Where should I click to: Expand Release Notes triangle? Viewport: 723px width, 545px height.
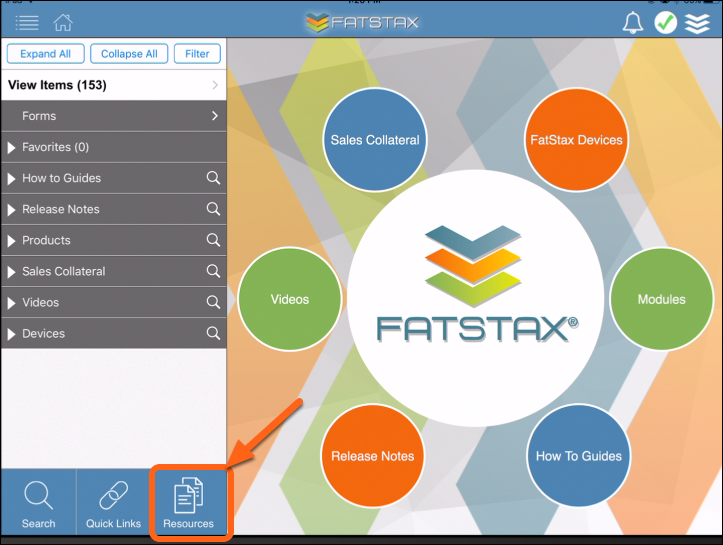[12, 210]
